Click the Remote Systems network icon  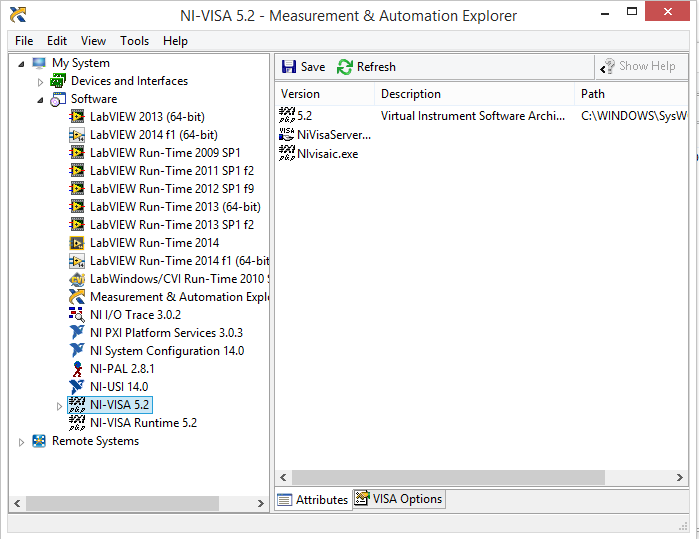(39, 441)
